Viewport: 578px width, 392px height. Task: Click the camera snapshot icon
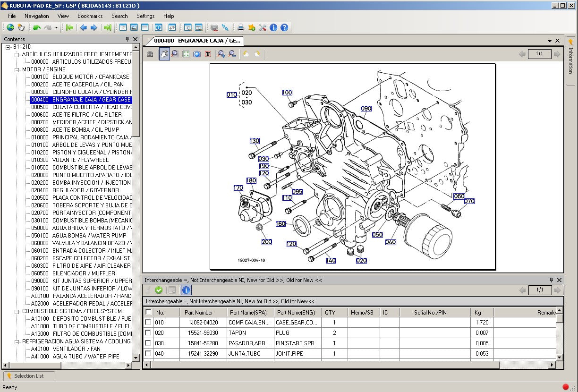point(197,54)
